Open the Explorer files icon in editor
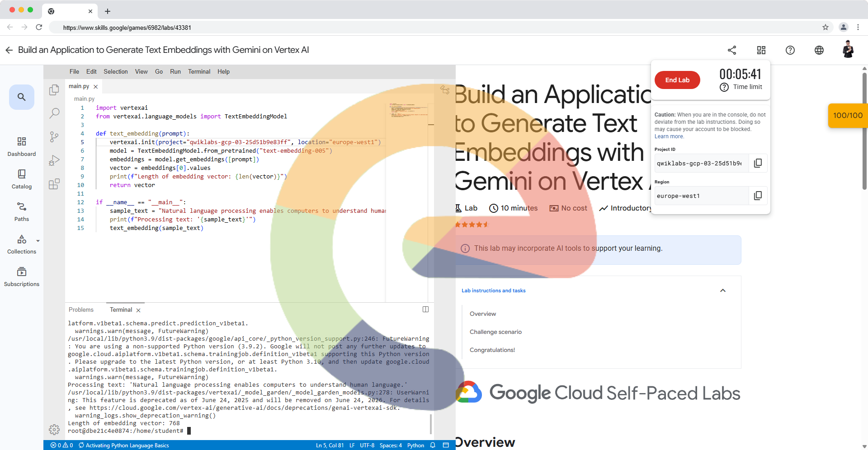Image resolution: width=868 pixels, height=450 pixels. (54, 90)
